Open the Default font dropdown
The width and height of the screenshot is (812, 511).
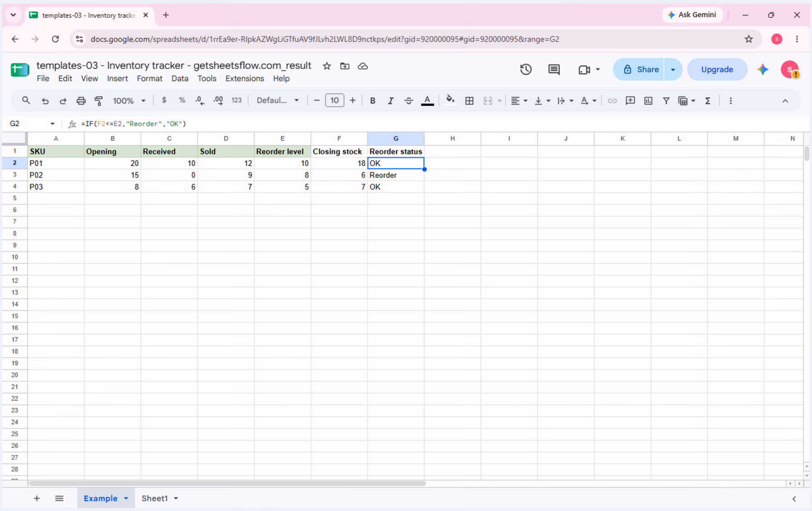tap(278, 100)
